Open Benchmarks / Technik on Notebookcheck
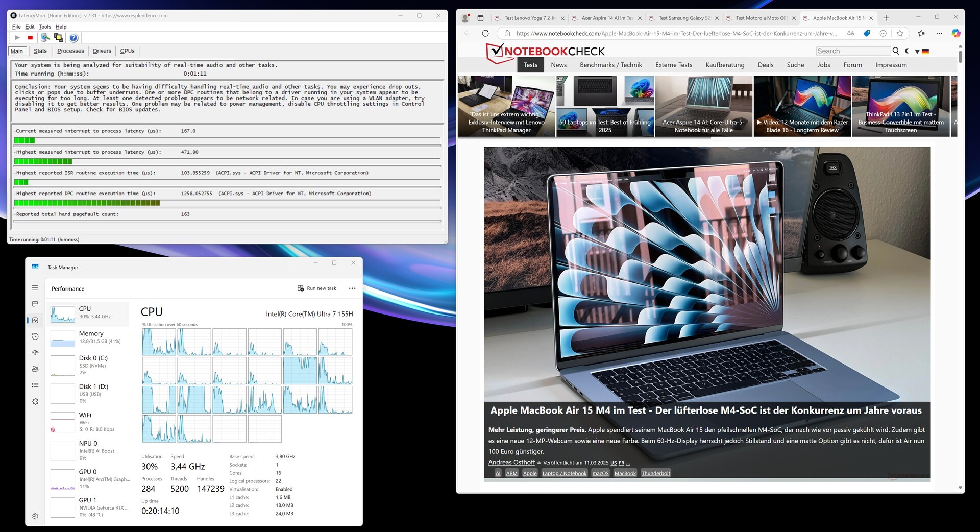 click(611, 65)
